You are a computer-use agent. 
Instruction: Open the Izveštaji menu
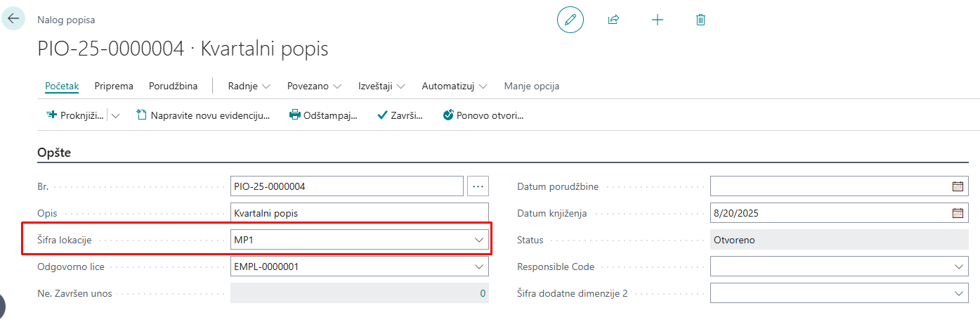(381, 86)
